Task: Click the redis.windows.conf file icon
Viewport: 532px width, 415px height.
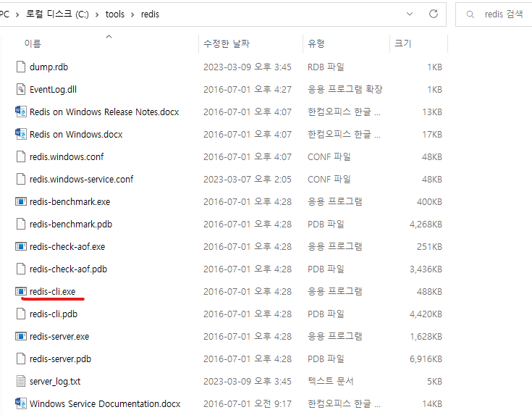Action: tap(21, 156)
